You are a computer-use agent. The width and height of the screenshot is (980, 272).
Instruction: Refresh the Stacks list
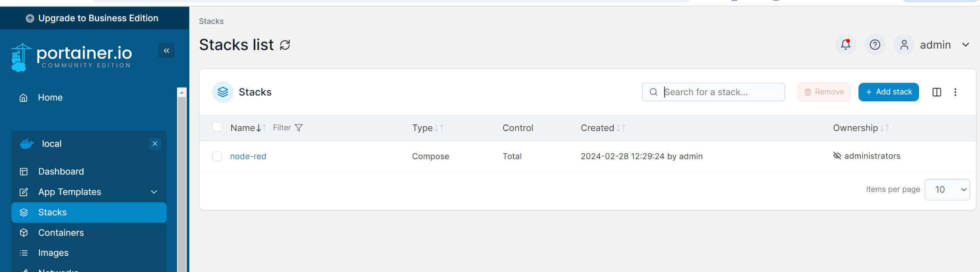point(285,45)
